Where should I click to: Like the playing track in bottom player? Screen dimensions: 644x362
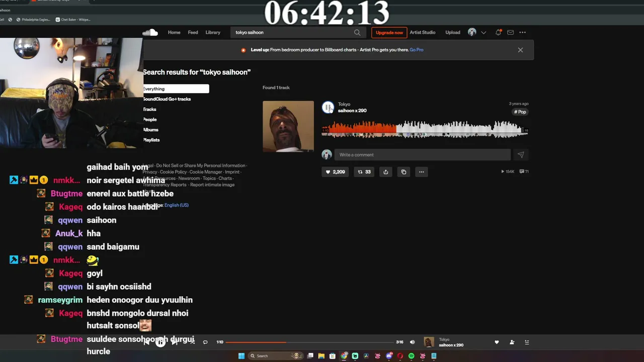497,342
